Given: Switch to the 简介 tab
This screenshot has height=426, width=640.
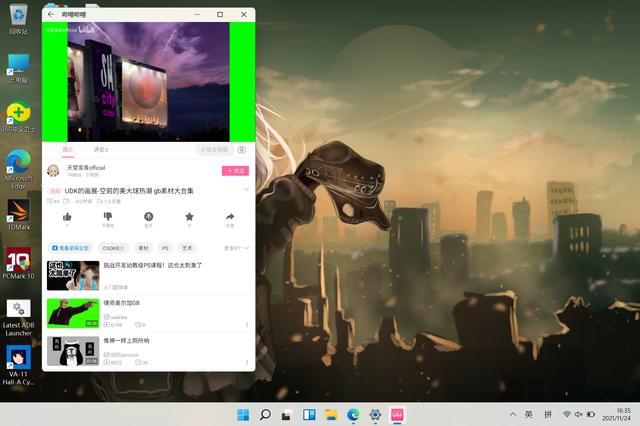Looking at the screenshot, I should (68, 150).
